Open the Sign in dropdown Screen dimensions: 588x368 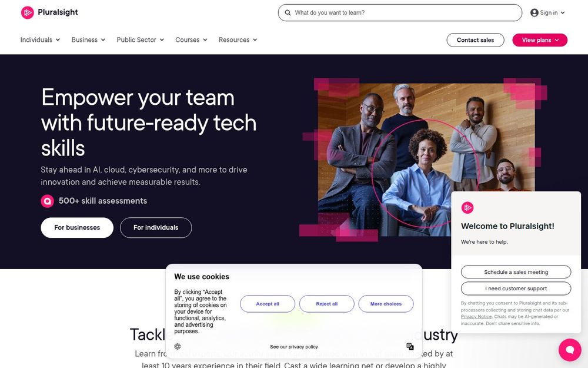[x=547, y=13]
